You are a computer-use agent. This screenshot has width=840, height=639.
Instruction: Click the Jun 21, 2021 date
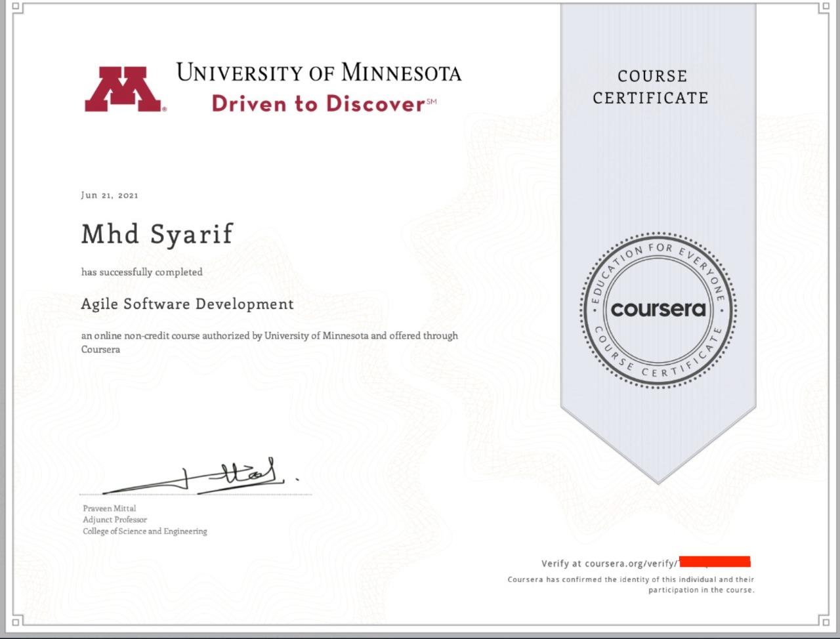(x=110, y=195)
